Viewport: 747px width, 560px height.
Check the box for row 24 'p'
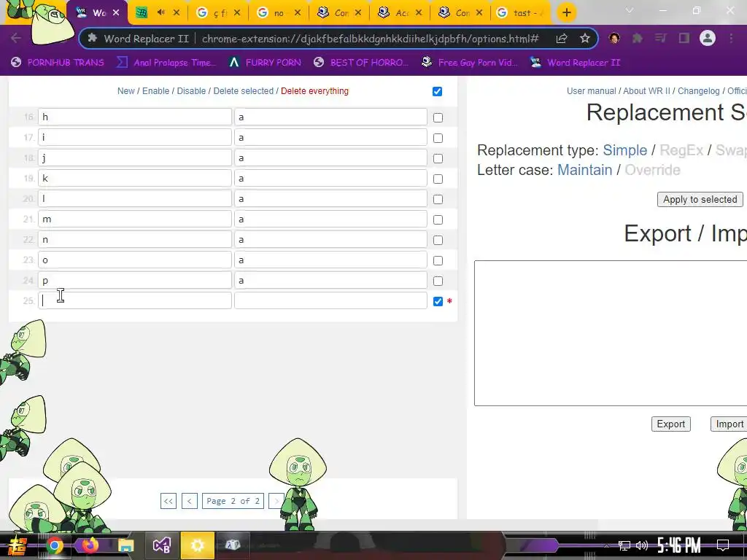[x=438, y=281]
